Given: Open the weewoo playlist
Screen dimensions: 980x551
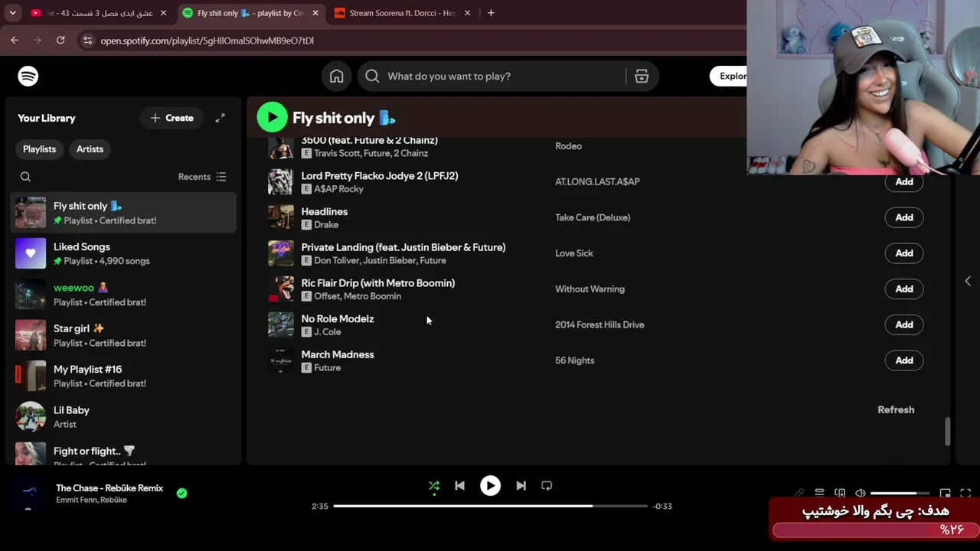Looking at the screenshot, I should coord(124,295).
